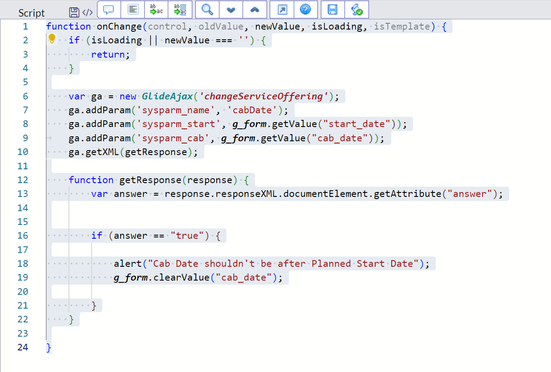Image resolution: width=551 pixels, height=372 pixels.
Task: Click 'onChange' function name on line 1
Action: (x=119, y=27)
